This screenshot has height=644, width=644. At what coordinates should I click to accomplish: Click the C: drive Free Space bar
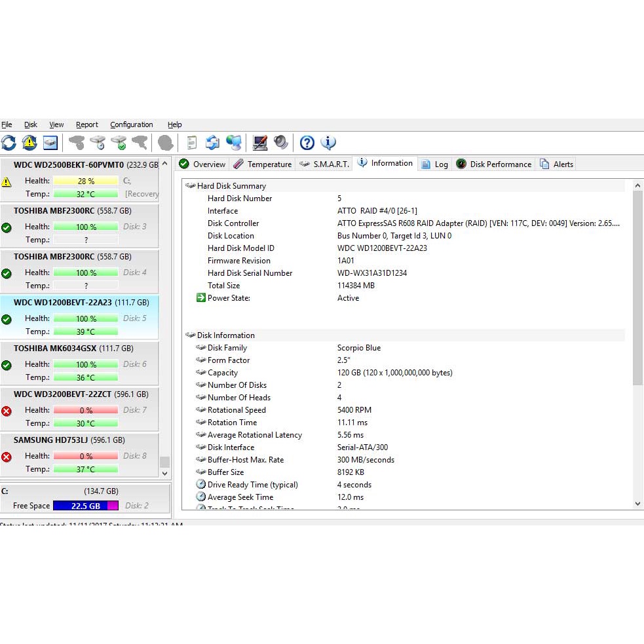(86, 506)
